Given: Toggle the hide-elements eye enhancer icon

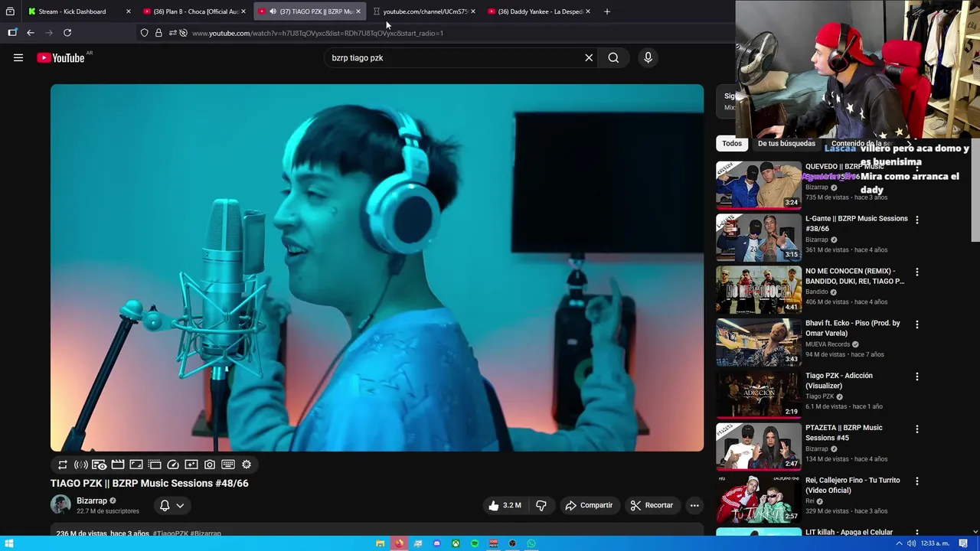Looking at the screenshot, I should click(x=100, y=465).
